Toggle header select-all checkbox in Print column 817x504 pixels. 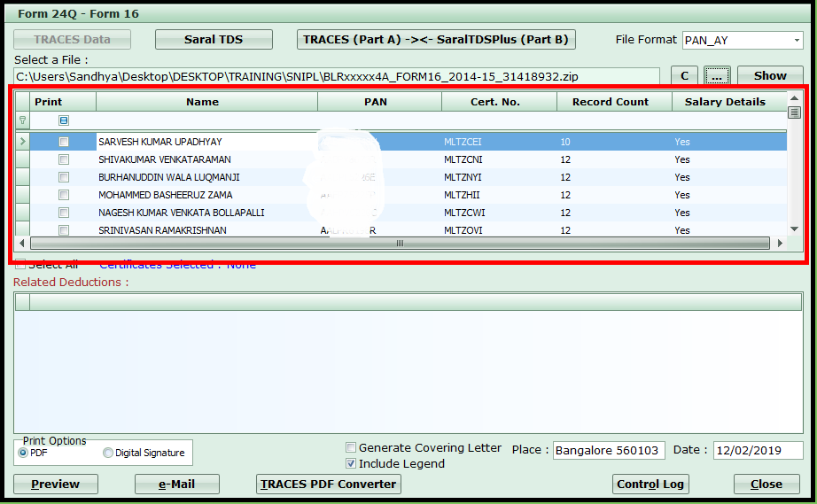64,120
